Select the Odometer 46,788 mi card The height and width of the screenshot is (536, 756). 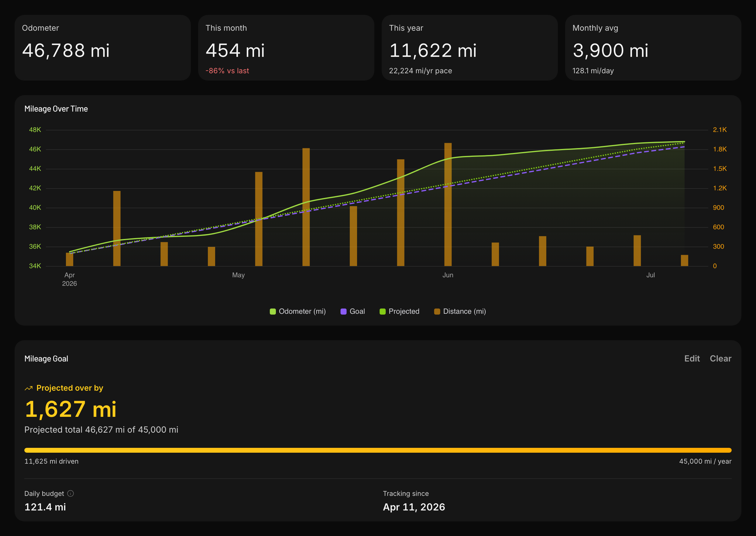point(103,47)
